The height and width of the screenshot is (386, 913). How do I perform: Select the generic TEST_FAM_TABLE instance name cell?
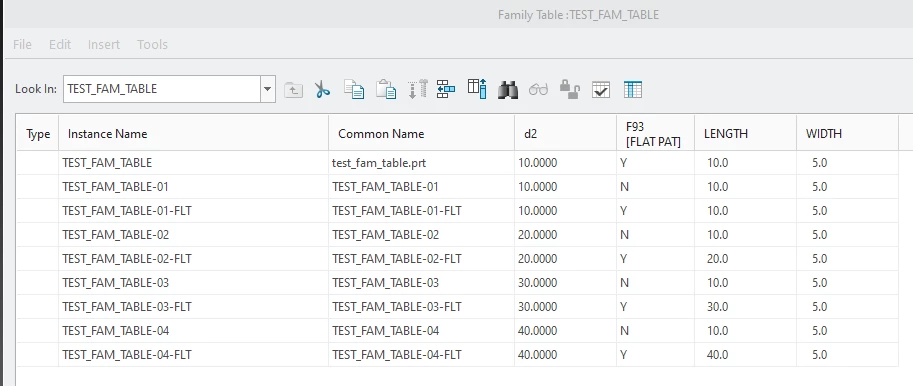pos(193,163)
